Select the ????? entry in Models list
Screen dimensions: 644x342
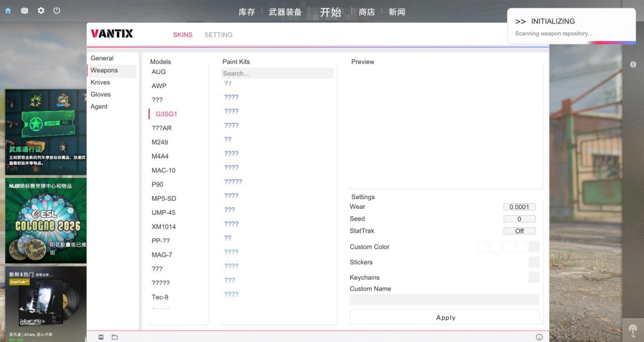tap(160, 283)
